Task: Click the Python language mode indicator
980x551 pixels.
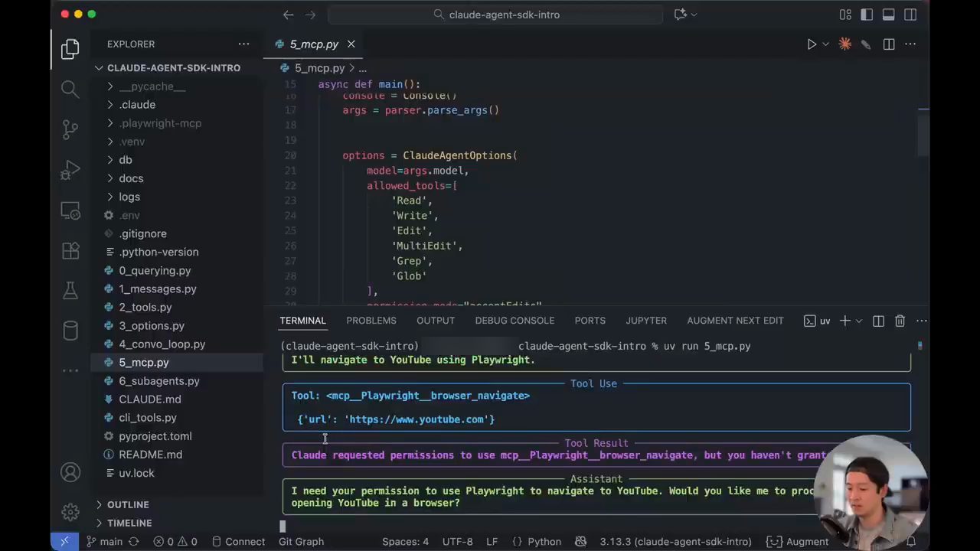Action: [x=544, y=542]
